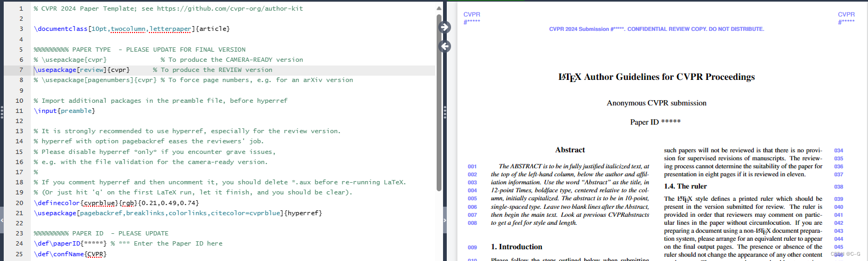Click the word 'twocolumn' in documentclass options
Screen dimensions: 868x261
click(128, 29)
